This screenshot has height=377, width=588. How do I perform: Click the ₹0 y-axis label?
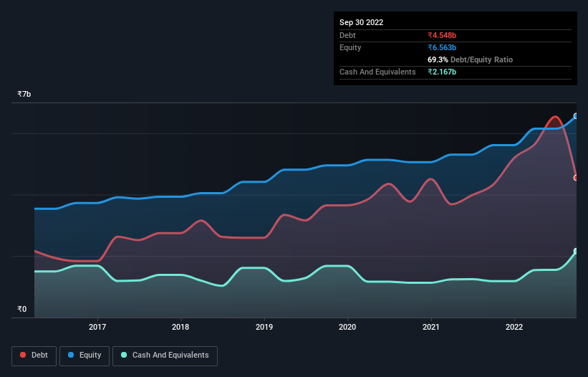(21, 309)
